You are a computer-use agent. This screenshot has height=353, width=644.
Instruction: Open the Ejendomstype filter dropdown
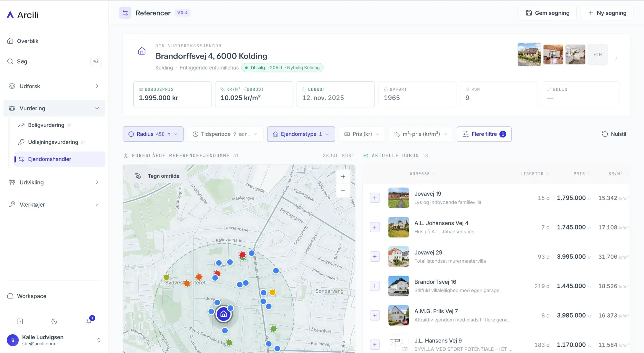(301, 134)
